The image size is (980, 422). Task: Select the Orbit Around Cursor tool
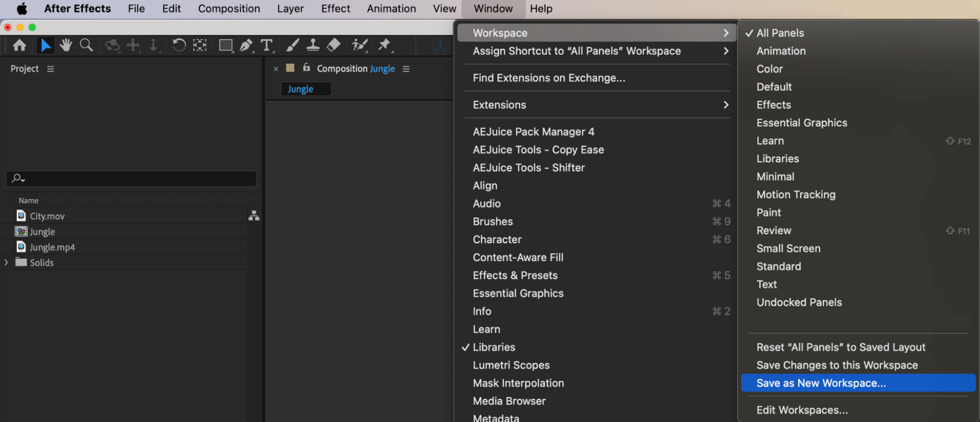pyautogui.click(x=112, y=46)
